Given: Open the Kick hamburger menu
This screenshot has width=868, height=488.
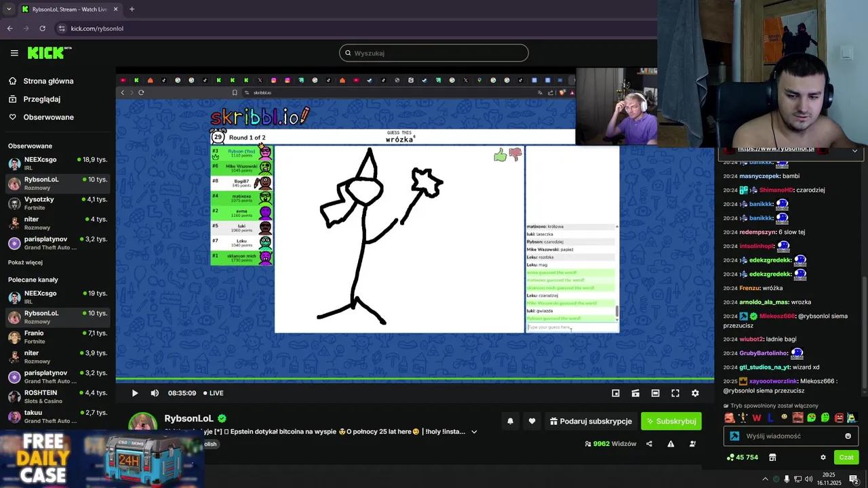Looking at the screenshot, I should pos(14,53).
